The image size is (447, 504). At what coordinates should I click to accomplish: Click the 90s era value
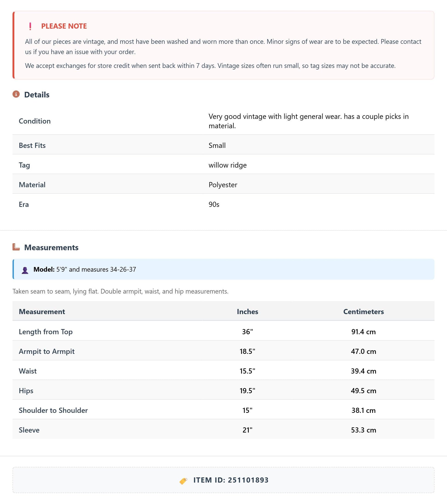pyautogui.click(x=214, y=204)
